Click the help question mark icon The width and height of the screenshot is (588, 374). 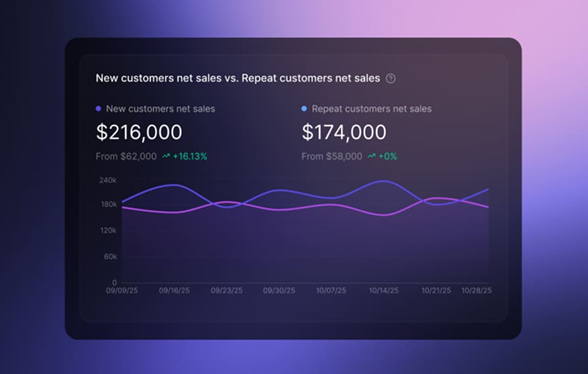click(x=391, y=79)
